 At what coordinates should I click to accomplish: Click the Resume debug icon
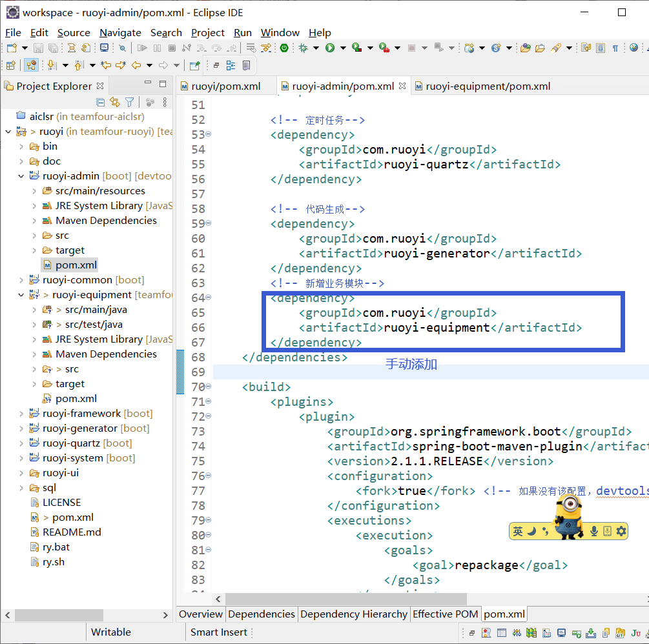coord(142,48)
